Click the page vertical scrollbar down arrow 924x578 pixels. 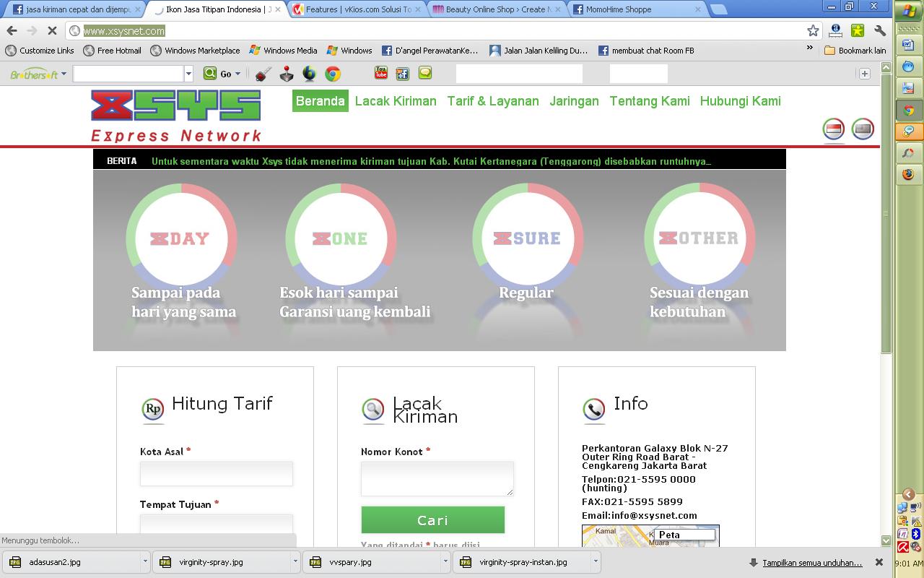tap(886, 540)
